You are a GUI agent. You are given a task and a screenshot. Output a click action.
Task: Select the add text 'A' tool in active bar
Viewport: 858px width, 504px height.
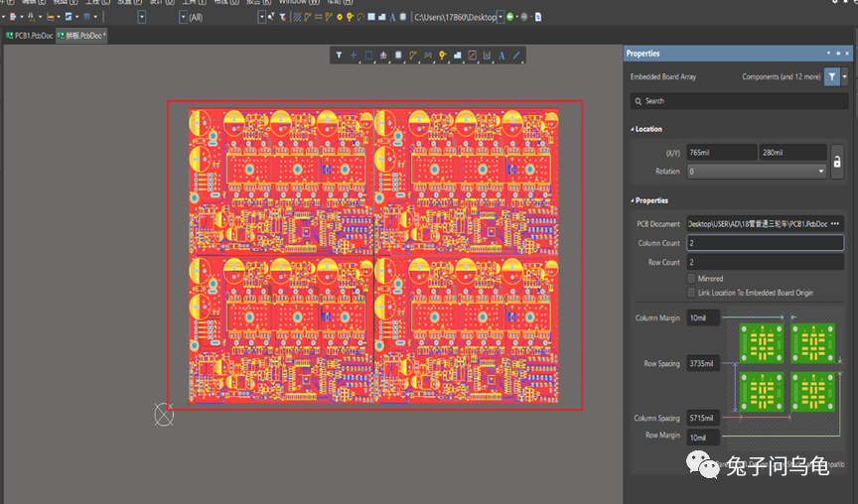(x=501, y=55)
